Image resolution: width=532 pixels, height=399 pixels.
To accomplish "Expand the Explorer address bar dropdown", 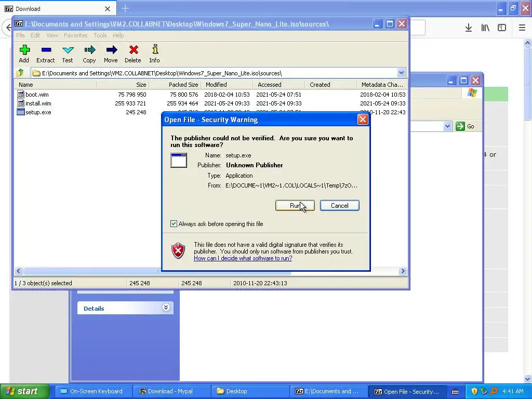I will [x=447, y=126].
